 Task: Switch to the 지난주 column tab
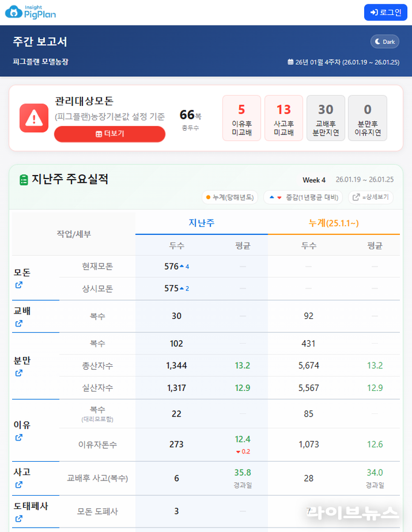click(x=201, y=223)
